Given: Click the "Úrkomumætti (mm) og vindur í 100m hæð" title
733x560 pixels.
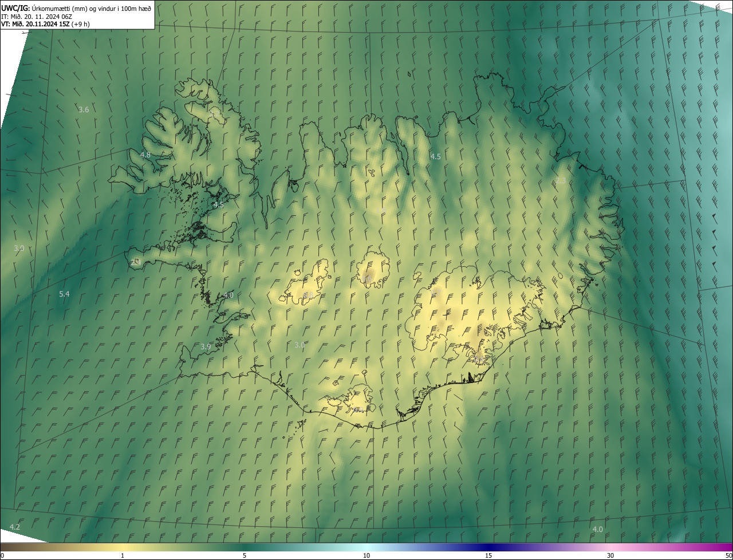Looking at the screenshot, I should (x=90, y=8).
